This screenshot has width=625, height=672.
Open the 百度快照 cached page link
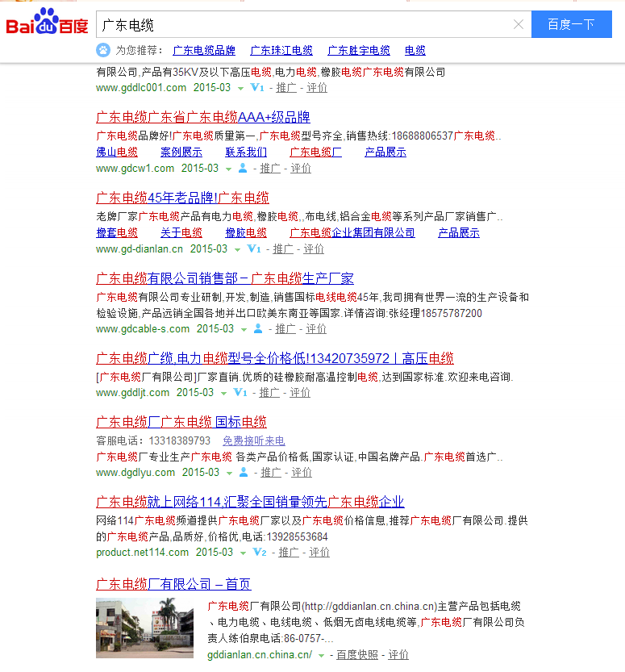[x=357, y=654]
